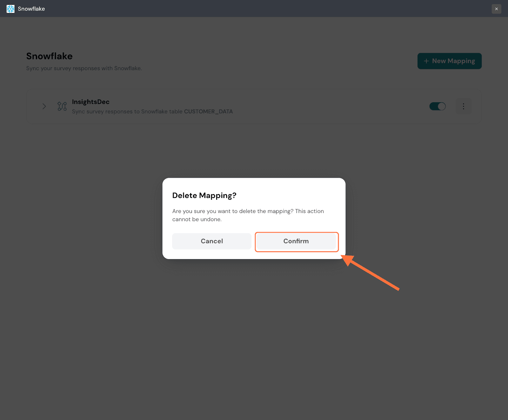Screen dimensions: 508x420
Task: Click the CUSTOMER_DATA table name
Action: click(x=208, y=111)
